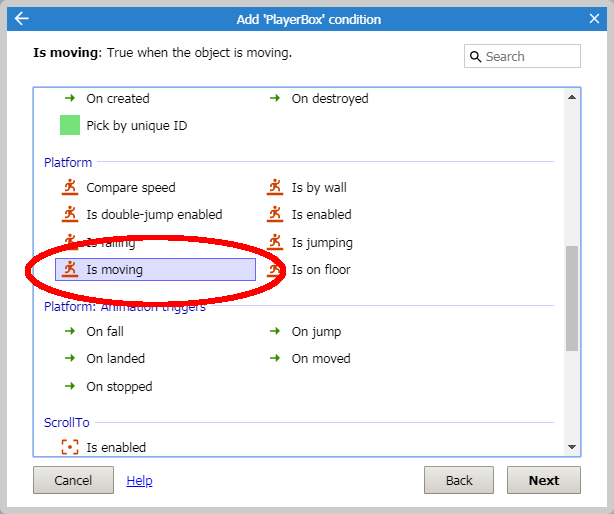
Task: Open the Help link
Action: click(x=139, y=480)
